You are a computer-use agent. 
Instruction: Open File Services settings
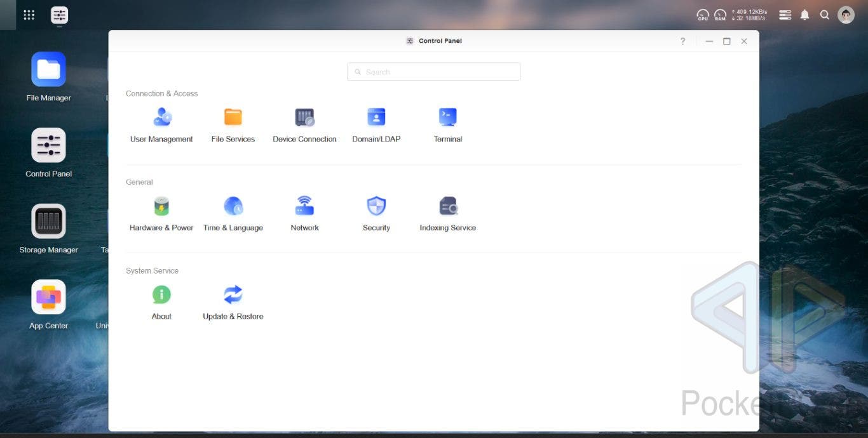point(233,125)
